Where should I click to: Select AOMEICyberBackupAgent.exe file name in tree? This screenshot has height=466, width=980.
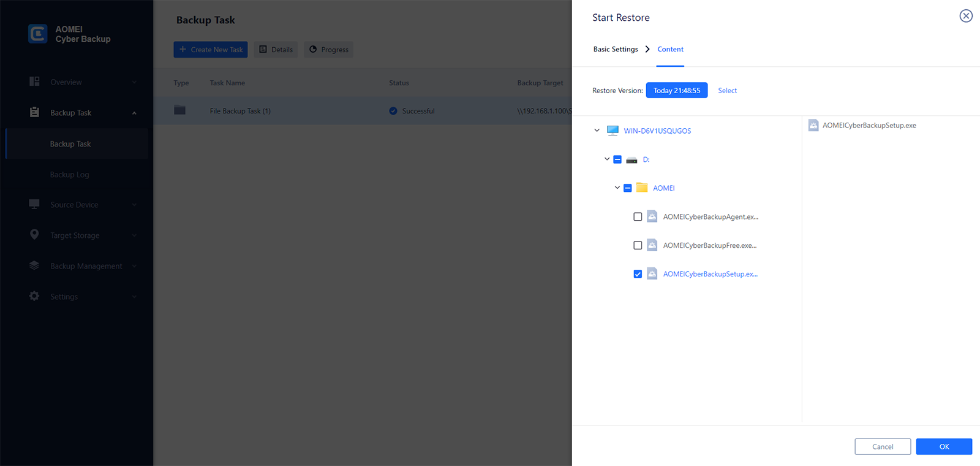click(x=710, y=216)
